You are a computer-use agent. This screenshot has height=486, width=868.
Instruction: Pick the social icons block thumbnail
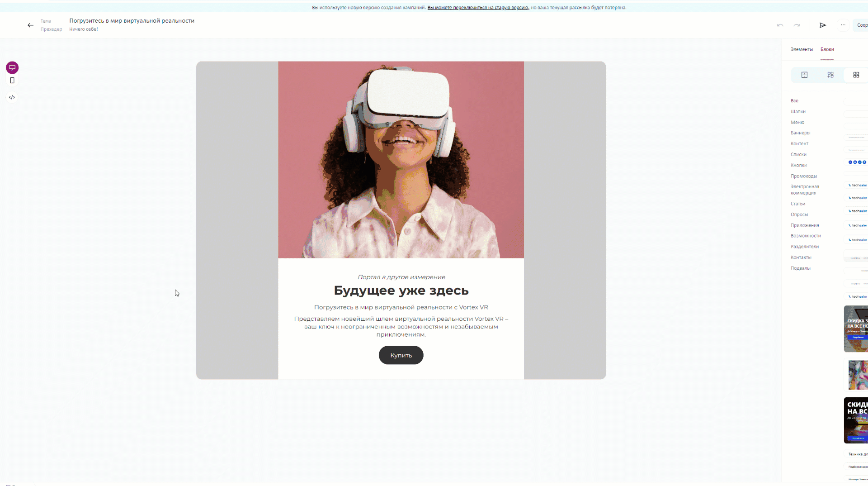coord(856,162)
